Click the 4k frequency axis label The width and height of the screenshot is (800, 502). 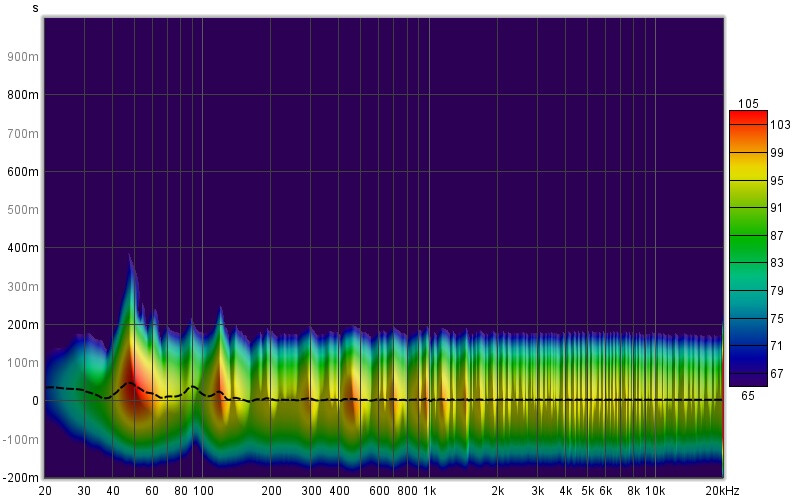click(566, 491)
